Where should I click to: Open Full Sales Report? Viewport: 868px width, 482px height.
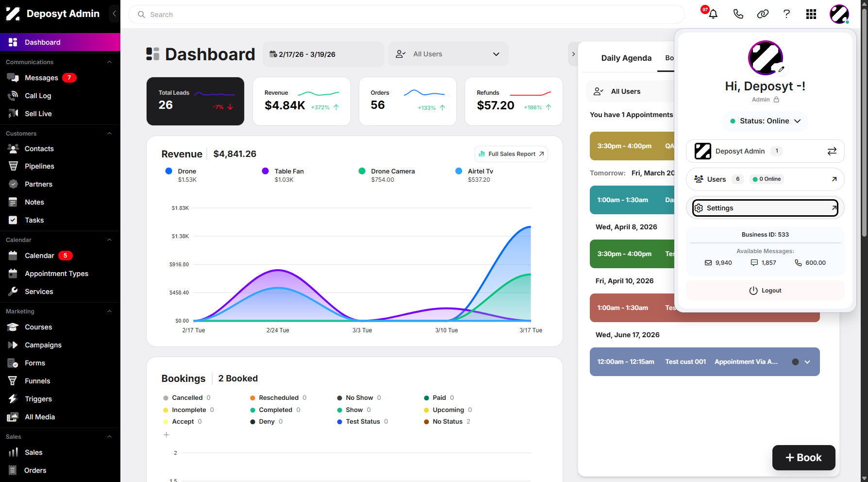click(x=511, y=154)
